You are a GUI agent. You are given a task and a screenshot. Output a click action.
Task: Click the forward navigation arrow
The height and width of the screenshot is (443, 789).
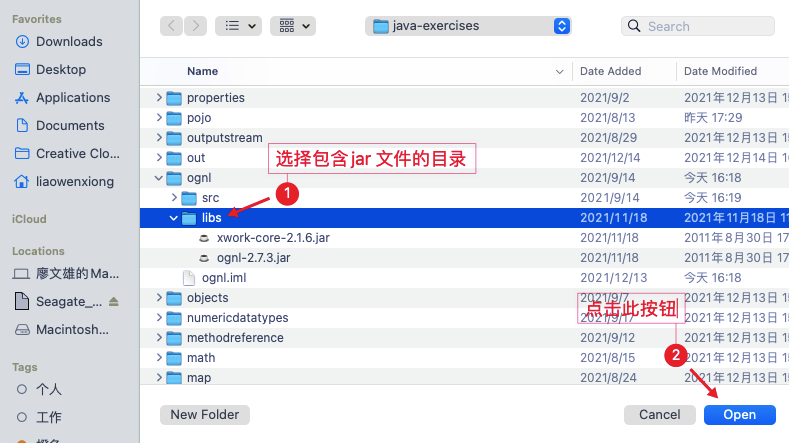pyautogui.click(x=195, y=26)
